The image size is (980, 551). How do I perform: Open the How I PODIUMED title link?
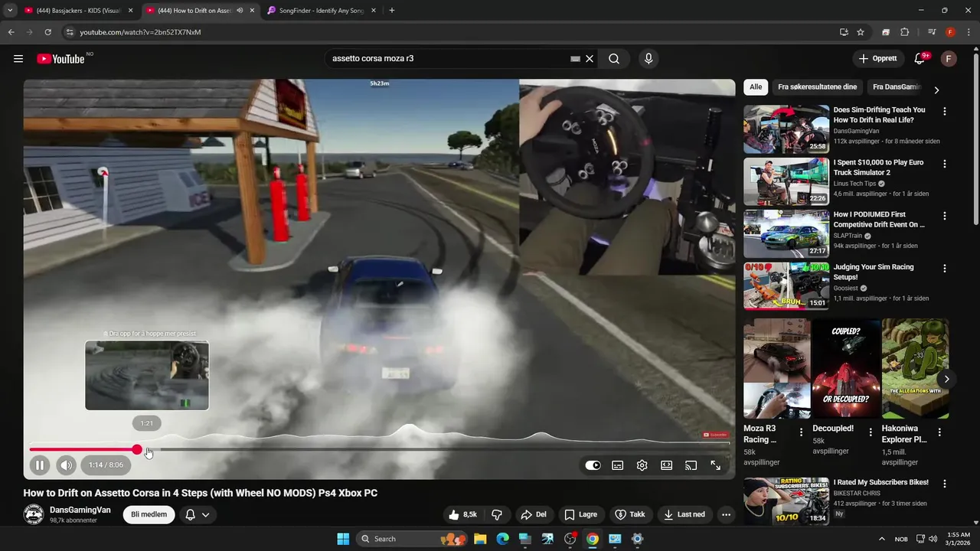point(879,220)
